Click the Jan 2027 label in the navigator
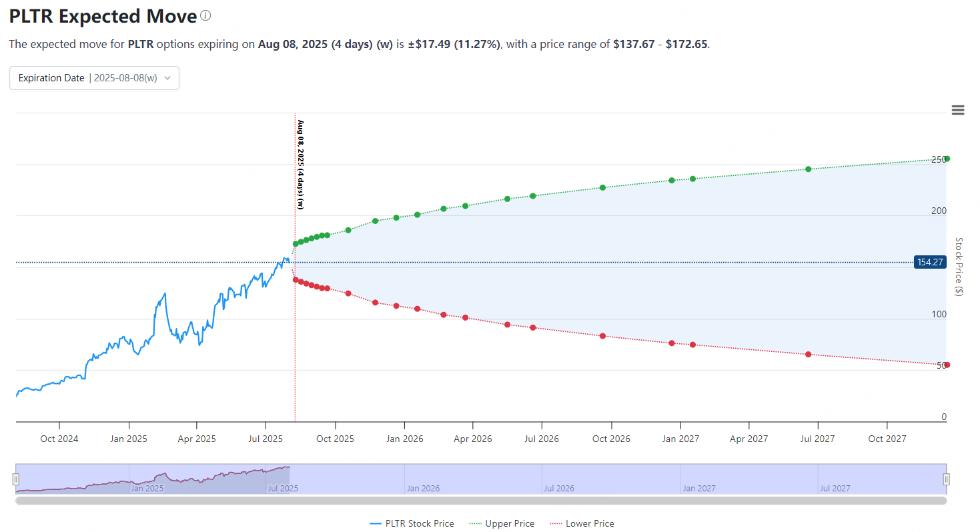 coord(698,489)
